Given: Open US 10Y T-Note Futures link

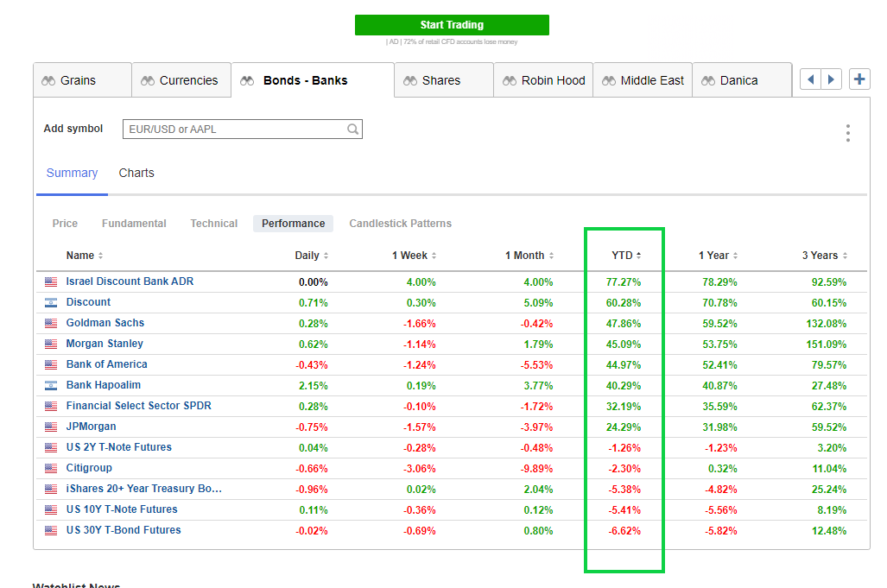Looking at the screenshot, I should point(122,509).
